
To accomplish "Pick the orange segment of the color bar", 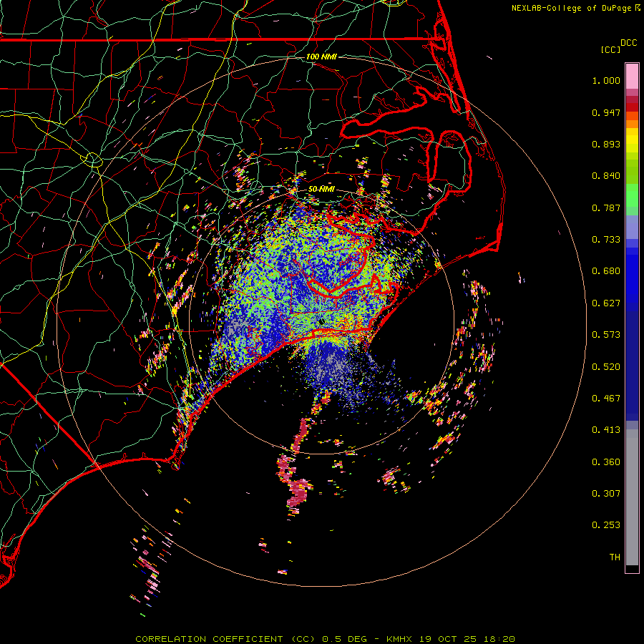I will [x=632, y=124].
